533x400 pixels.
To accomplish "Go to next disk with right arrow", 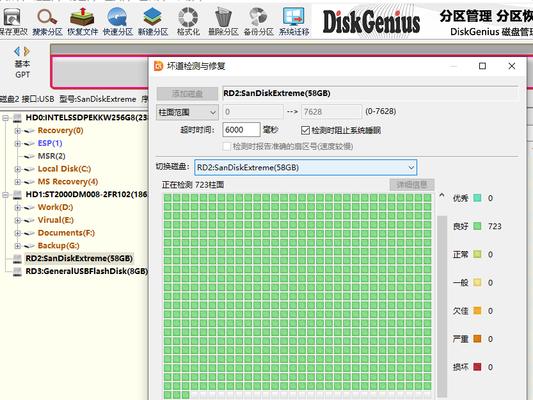I will point(27,52).
